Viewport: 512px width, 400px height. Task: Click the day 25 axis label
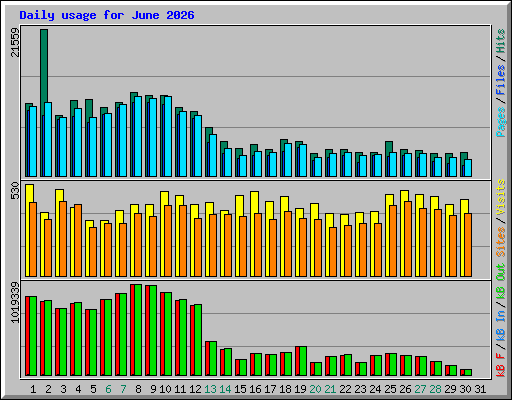coord(390,389)
